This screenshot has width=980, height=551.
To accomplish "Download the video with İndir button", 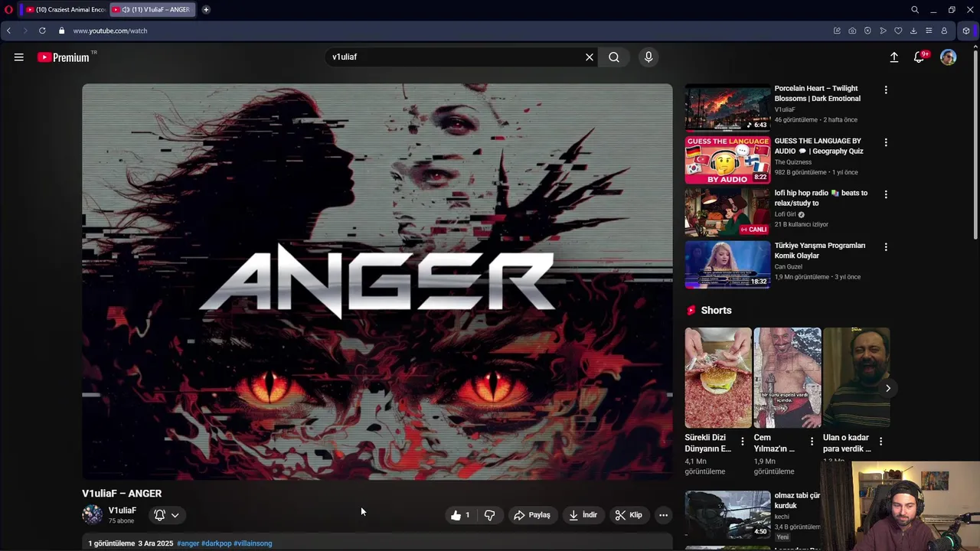I will pos(583,515).
